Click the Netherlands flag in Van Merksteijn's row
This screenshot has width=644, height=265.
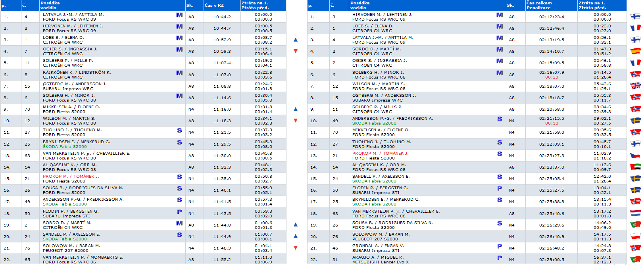pyautogui.click(x=635, y=213)
